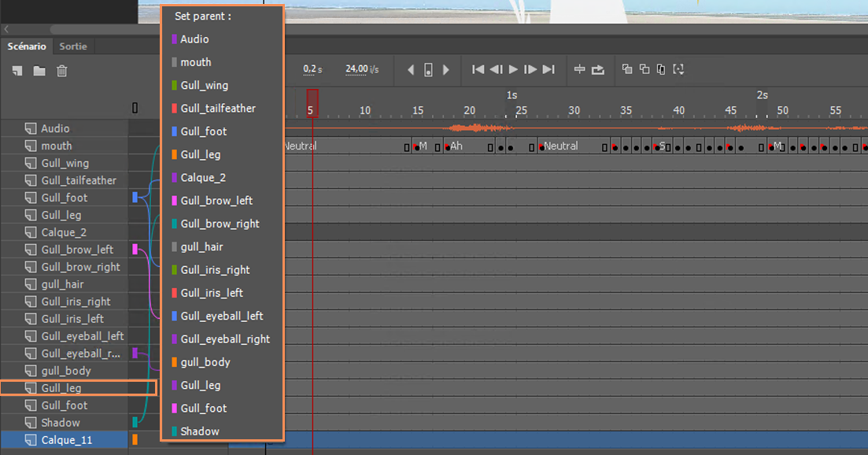Screen dimensions: 868x455
Task: Insert a keyframe with the keyframe button
Action: pos(428,70)
